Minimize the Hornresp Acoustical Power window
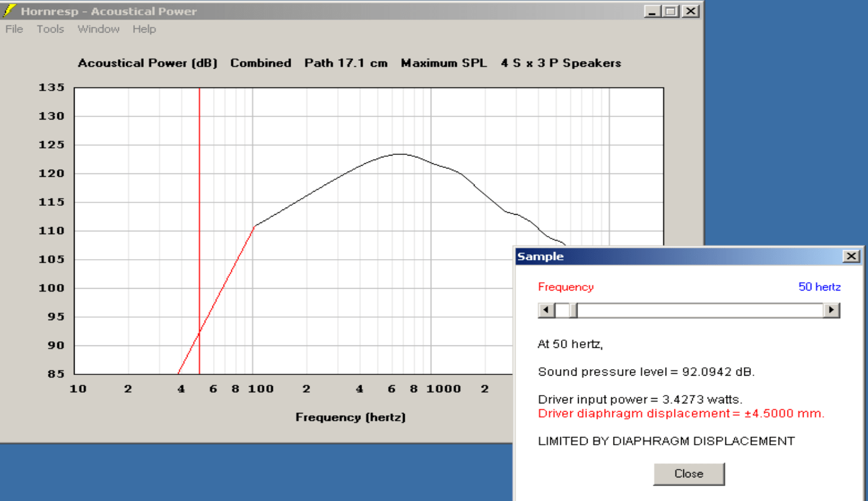 coord(652,11)
